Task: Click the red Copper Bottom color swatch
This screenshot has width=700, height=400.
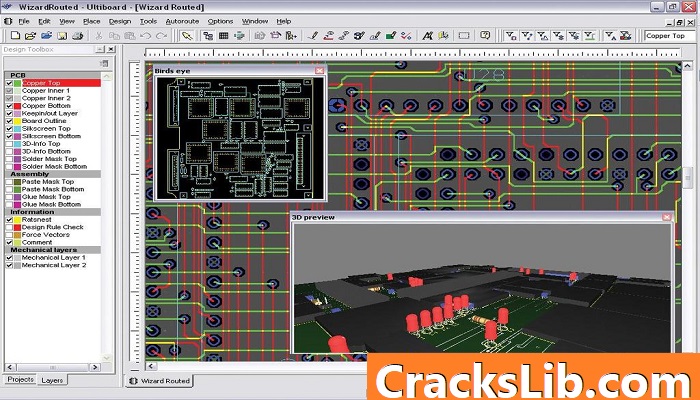Action: coord(17,106)
